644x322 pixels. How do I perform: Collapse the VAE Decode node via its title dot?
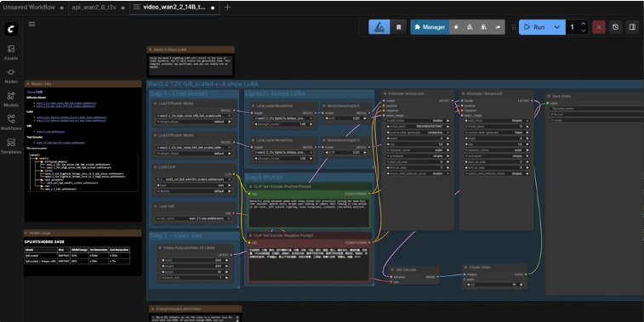[393, 270]
